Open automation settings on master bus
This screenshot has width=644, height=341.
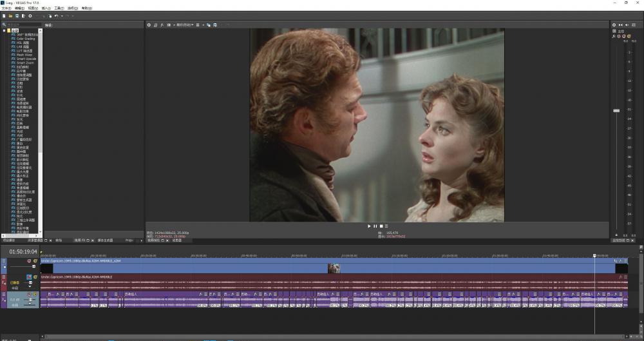point(619,36)
